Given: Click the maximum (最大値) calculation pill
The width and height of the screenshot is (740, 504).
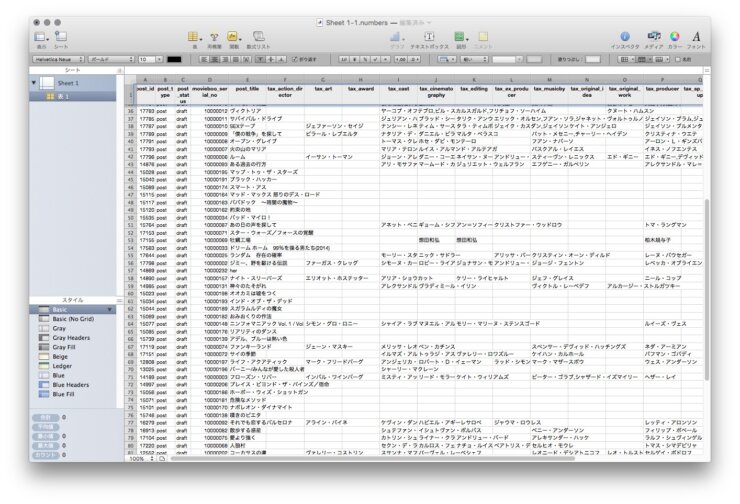Looking at the screenshot, I should pyautogui.click(x=46, y=446).
